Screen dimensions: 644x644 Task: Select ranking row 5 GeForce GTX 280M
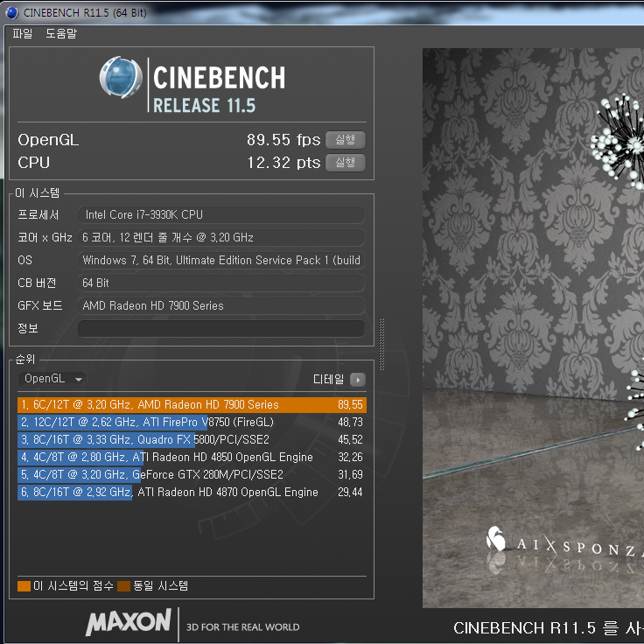[192, 475]
